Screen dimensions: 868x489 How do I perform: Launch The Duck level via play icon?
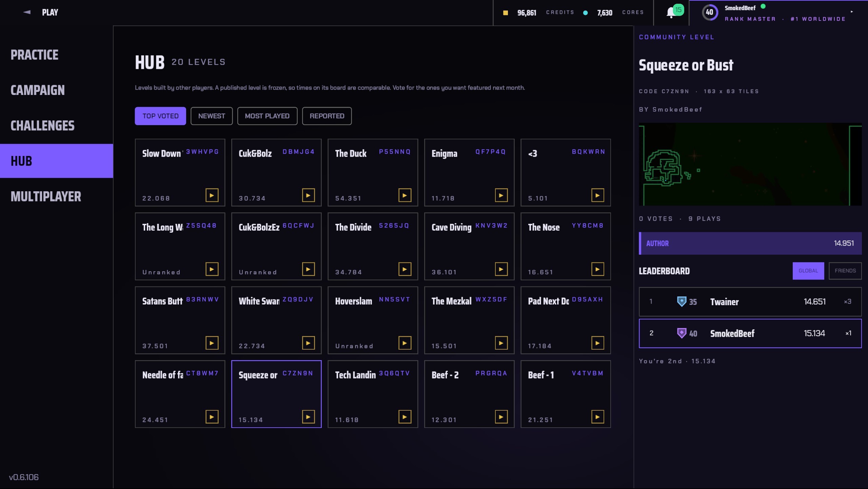405,195
